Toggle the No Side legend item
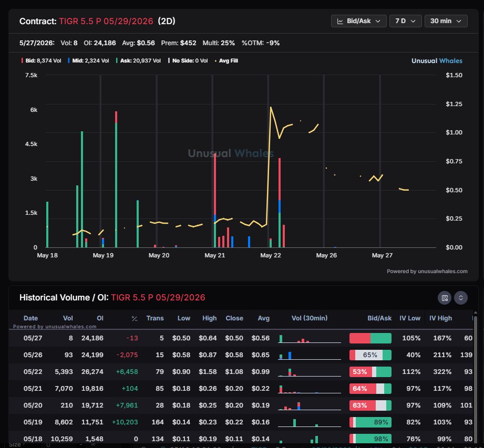Screen dimensions: 484x448 (188, 61)
